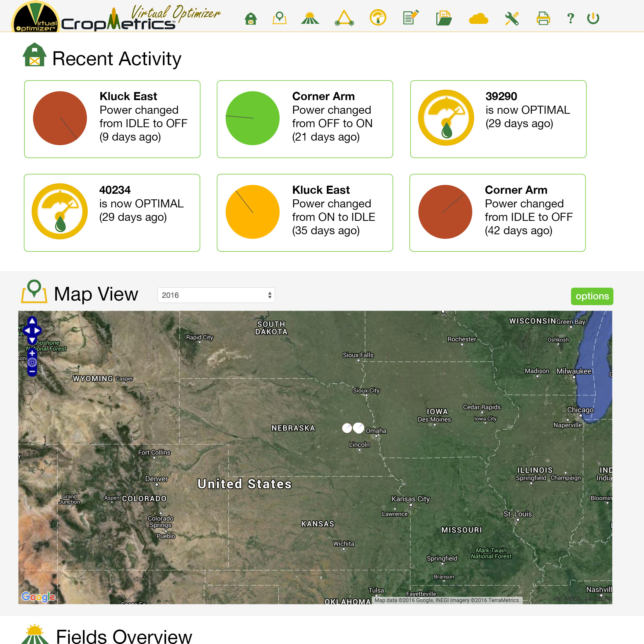Click the green options button

(592, 296)
